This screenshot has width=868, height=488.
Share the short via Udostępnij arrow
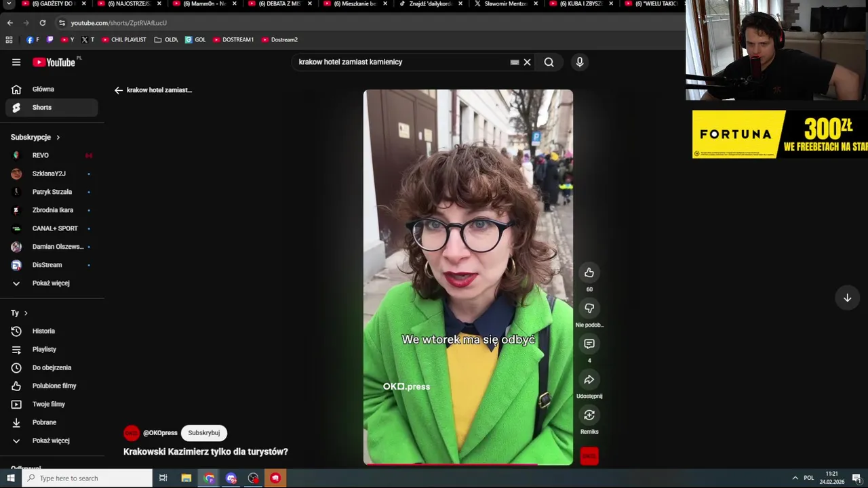point(589,380)
